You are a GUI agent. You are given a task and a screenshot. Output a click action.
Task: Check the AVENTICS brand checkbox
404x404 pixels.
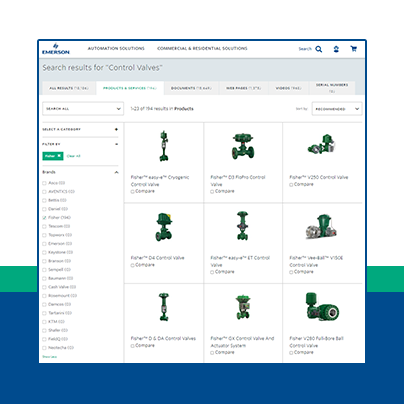44,192
